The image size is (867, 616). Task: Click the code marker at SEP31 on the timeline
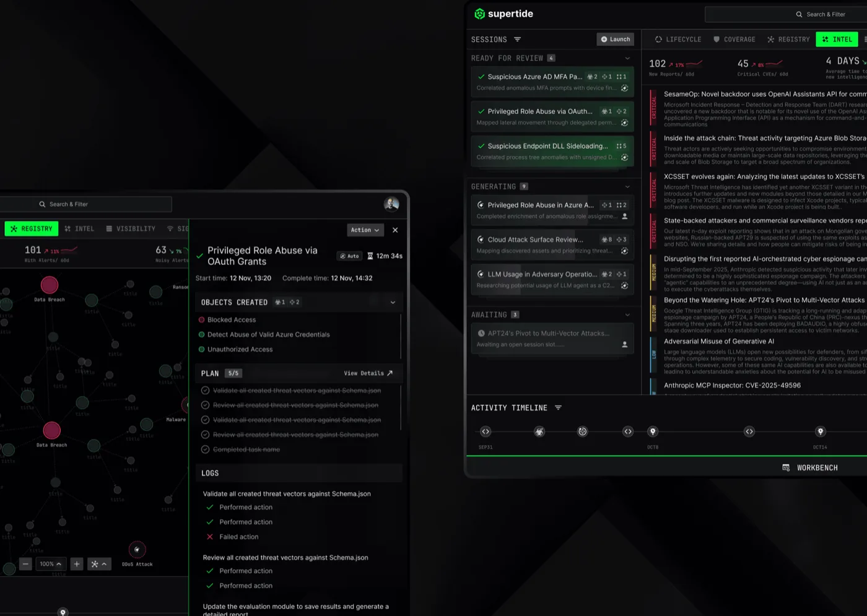pyautogui.click(x=486, y=432)
